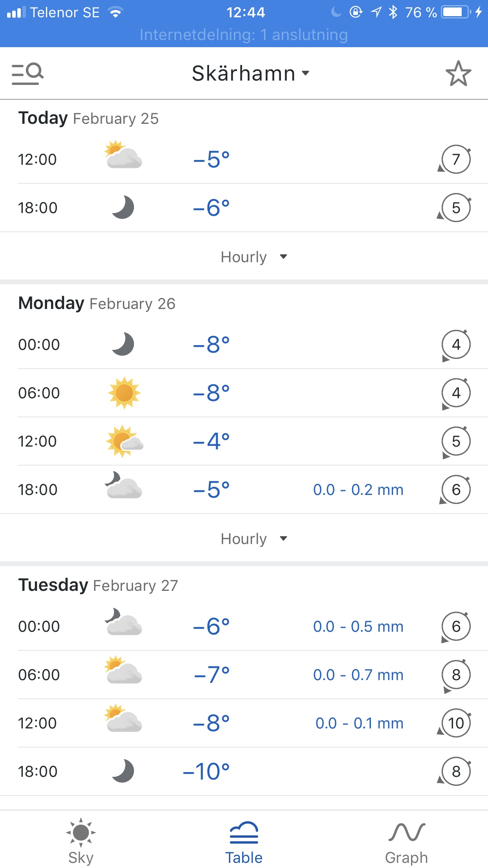Switch to the Sky tab
The height and width of the screenshot is (868, 488).
[x=81, y=841]
